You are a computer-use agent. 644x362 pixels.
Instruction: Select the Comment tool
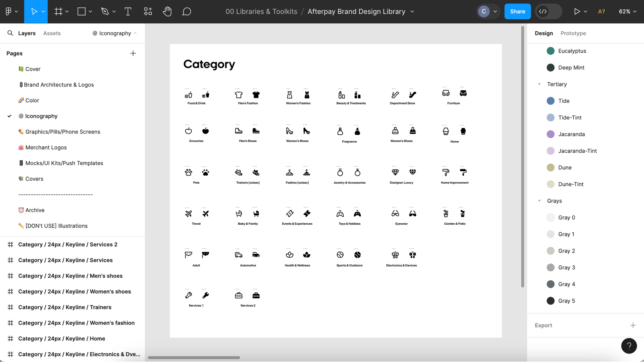pyautogui.click(x=187, y=11)
